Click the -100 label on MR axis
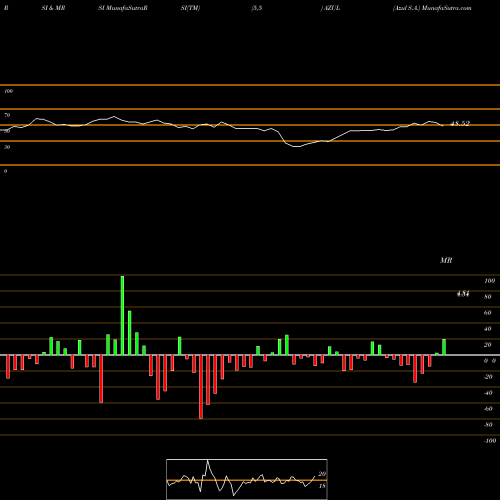The height and width of the screenshot is (500, 500). [490, 441]
